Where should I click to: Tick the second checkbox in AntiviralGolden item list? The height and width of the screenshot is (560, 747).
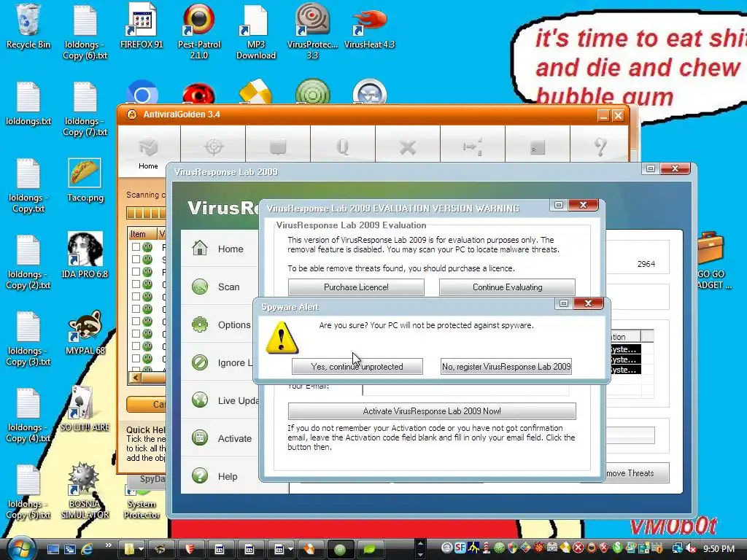pyautogui.click(x=136, y=259)
